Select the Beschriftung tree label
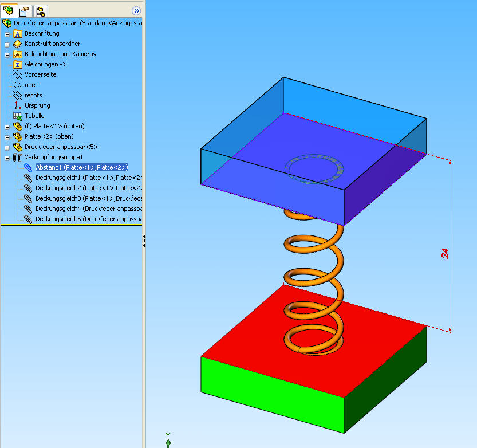The image size is (477, 448). click(x=42, y=33)
